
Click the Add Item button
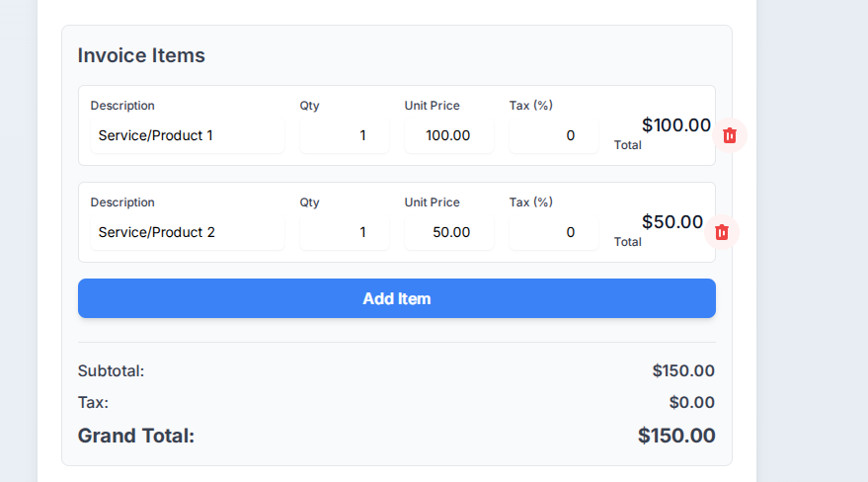coord(396,298)
